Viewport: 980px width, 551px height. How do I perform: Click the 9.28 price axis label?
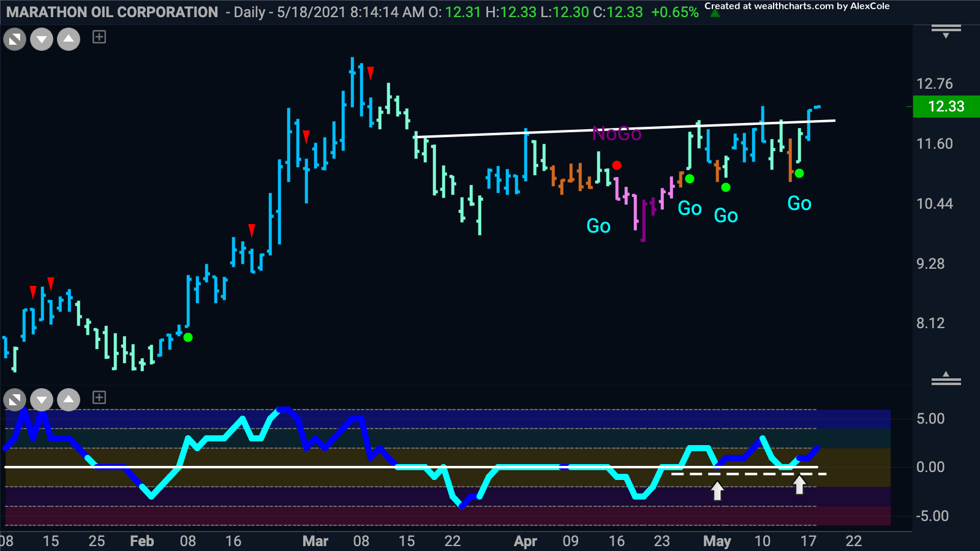930,264
